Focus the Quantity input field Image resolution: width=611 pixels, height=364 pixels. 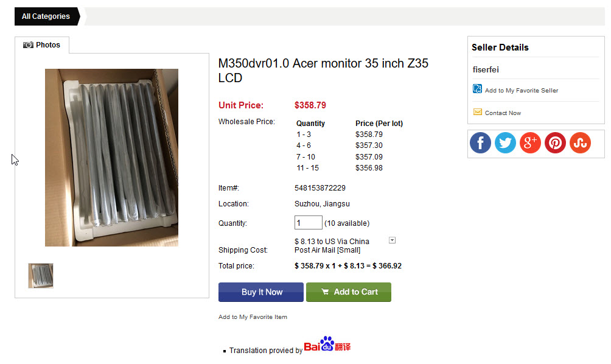coord(308,223)
